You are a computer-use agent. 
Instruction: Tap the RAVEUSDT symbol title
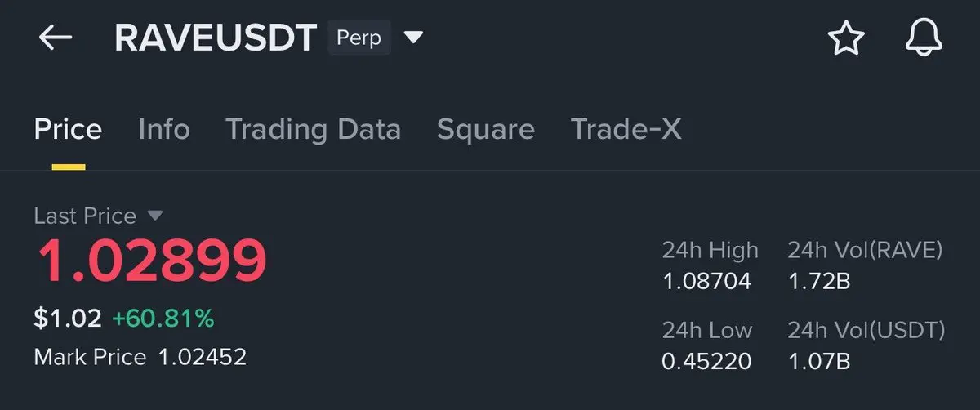(x=216, y=38)
